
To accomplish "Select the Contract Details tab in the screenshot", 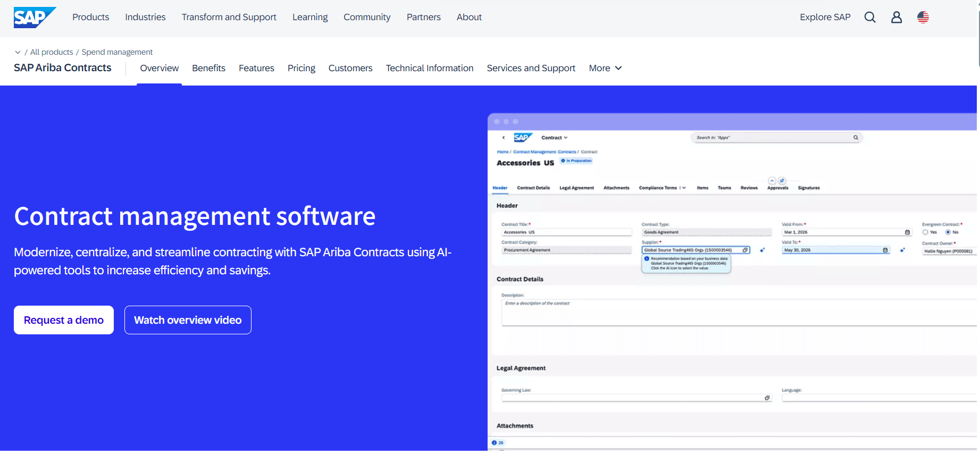I will click(533, 188).
